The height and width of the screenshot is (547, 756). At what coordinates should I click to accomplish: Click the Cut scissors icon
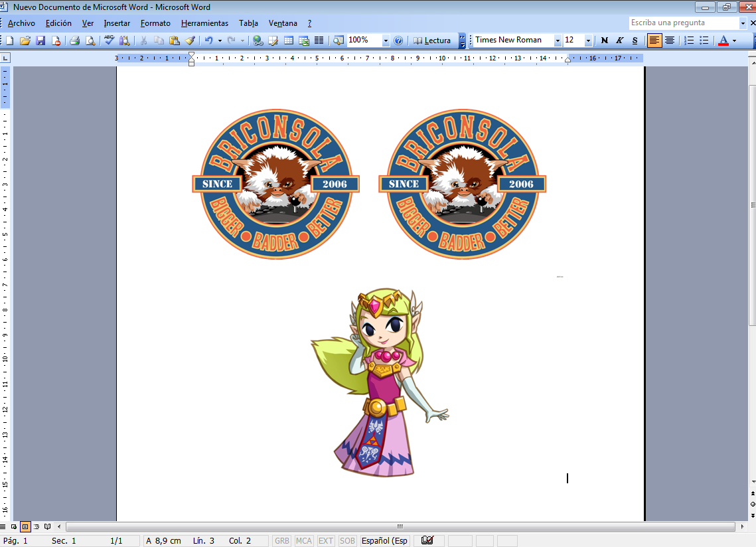(x=143, y=40)
